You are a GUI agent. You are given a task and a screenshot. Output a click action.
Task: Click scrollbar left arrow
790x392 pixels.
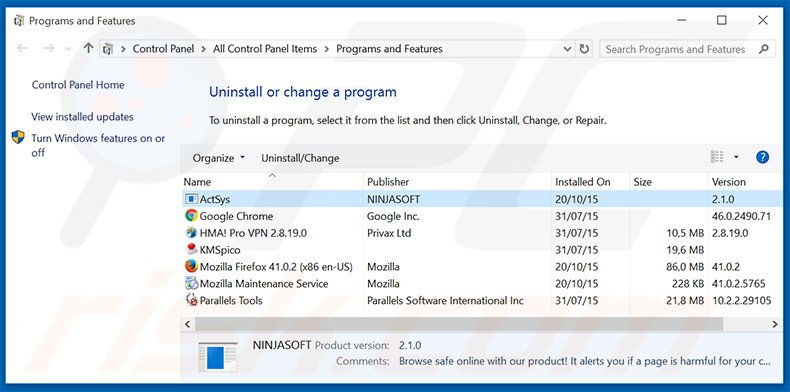click(187, 324)
